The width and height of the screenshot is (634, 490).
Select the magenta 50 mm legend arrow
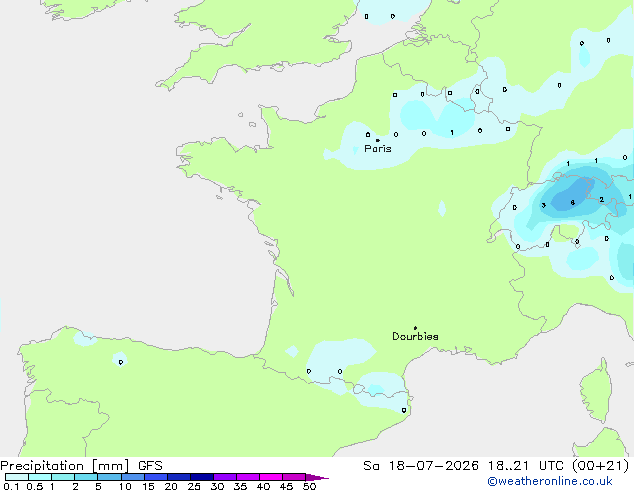pos(317,477)
